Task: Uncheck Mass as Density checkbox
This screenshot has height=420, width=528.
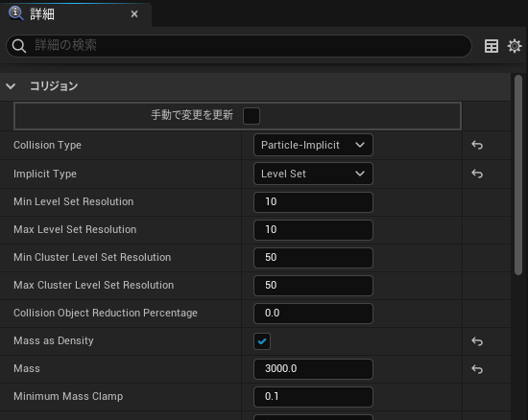Action: [x=262, y=341]
